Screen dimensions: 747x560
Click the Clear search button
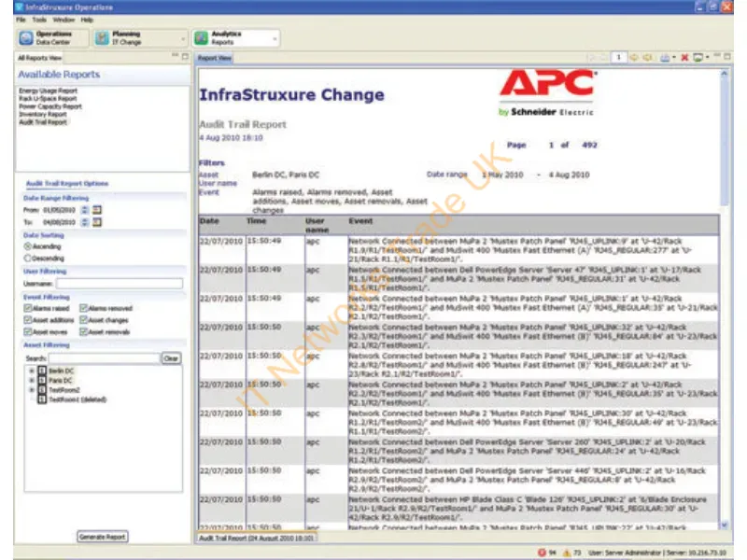tap(171, 358)
